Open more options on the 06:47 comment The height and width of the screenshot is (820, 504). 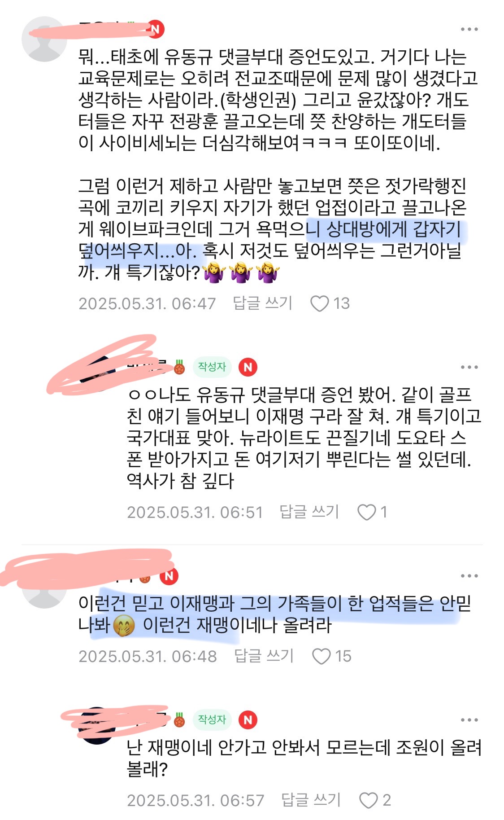click(469, 30)
